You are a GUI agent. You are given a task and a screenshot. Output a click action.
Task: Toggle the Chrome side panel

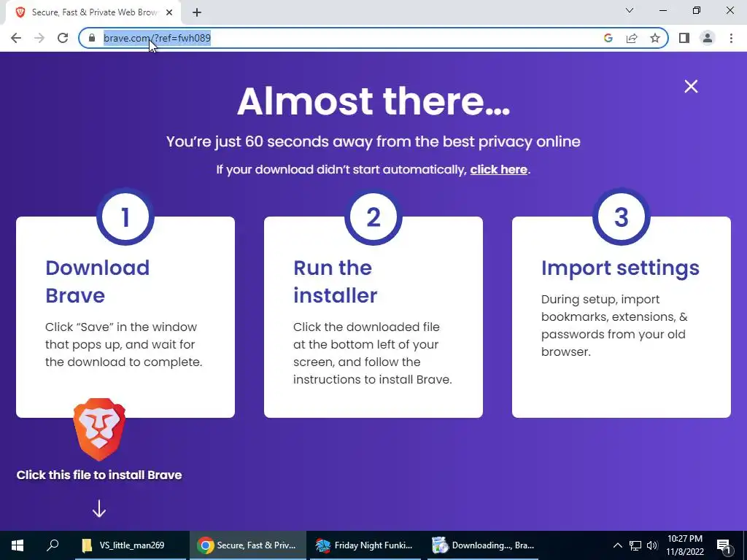tap(684, 38)
